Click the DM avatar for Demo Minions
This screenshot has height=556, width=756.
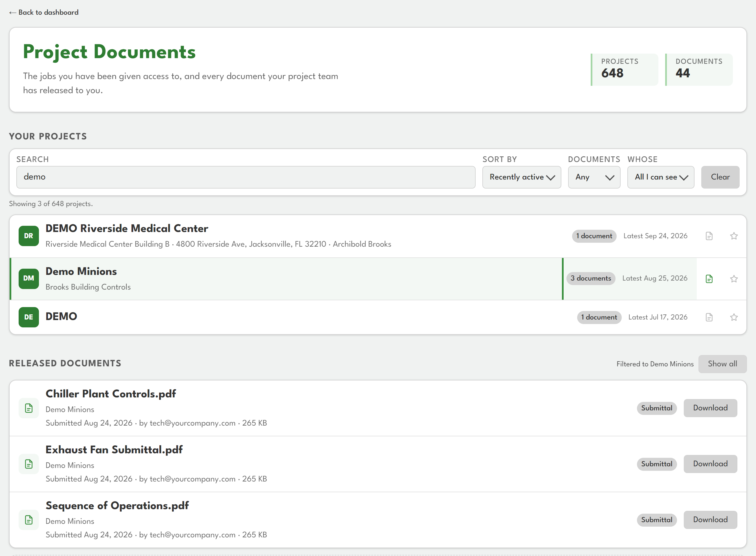[28, 279]
